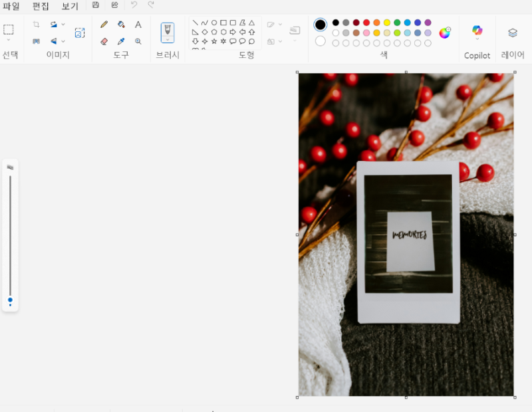Screen dimensions: 532x412
Task: Pick the red color swatch
Action: [366, 23]
